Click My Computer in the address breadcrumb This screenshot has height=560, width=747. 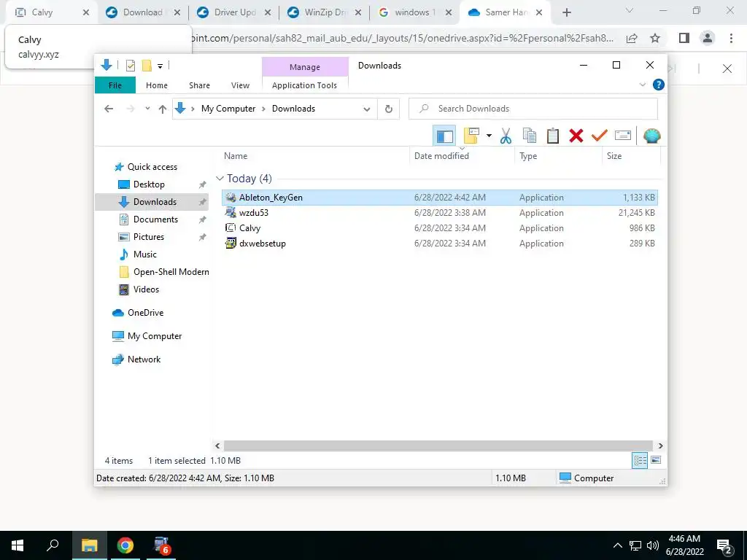(x=228, y=109)
